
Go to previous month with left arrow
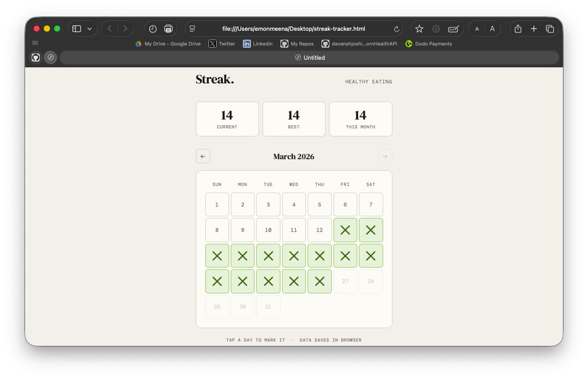pyautogui.click(x=203, y=156)
